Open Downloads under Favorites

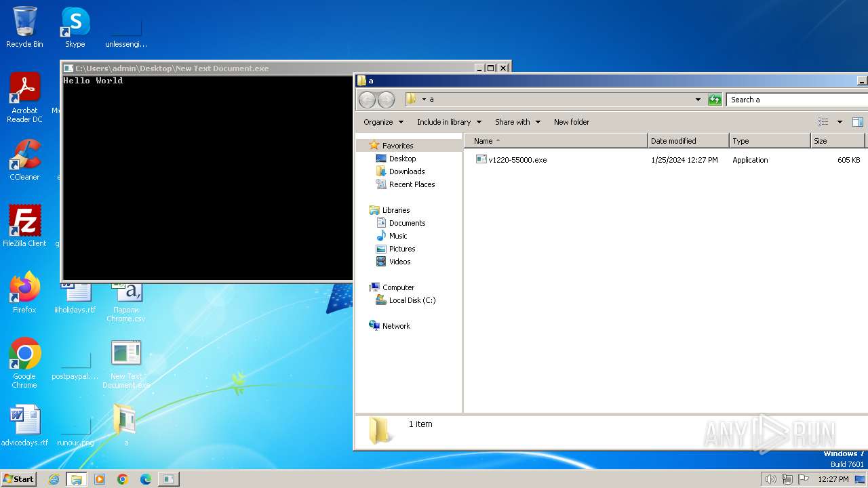407,171
